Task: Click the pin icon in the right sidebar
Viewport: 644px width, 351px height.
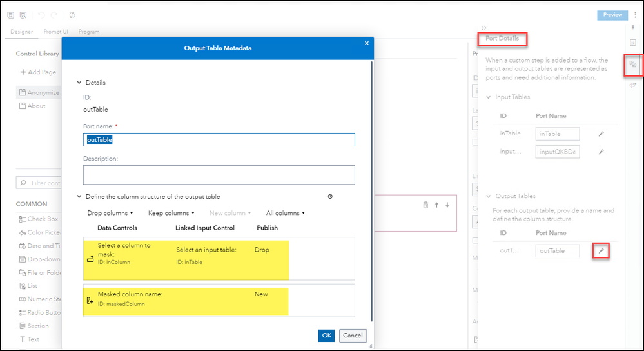Action: pos(633,28)
